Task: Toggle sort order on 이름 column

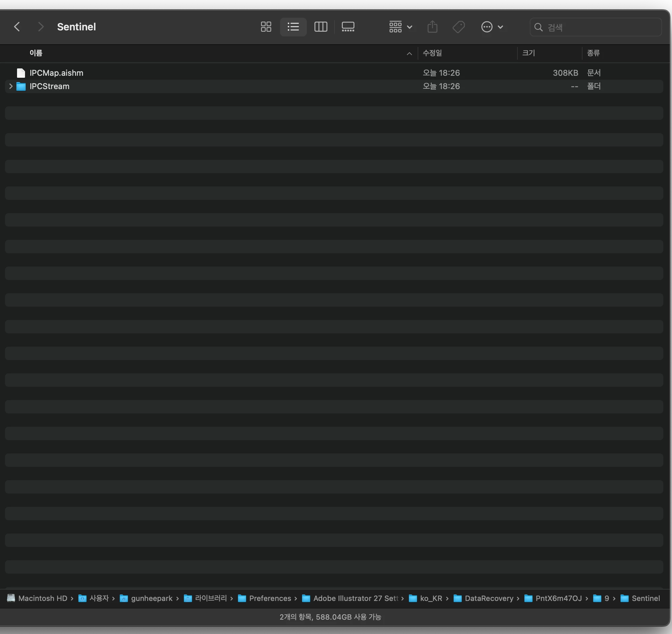Action: [x=36, y=53]
